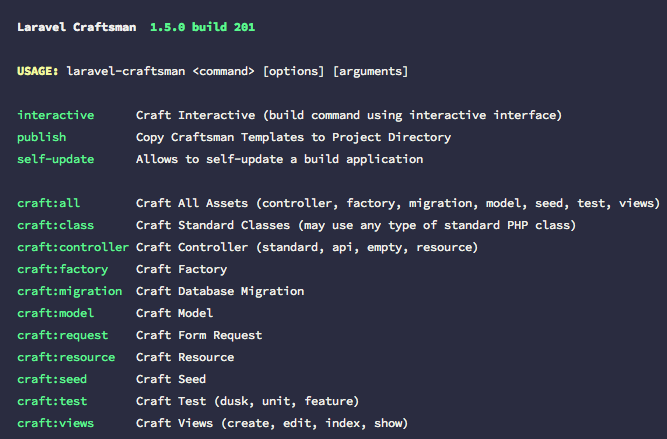Click the yellow 'USAGE:' label
This screenshot has height=439, width=667.
[37, 71]
